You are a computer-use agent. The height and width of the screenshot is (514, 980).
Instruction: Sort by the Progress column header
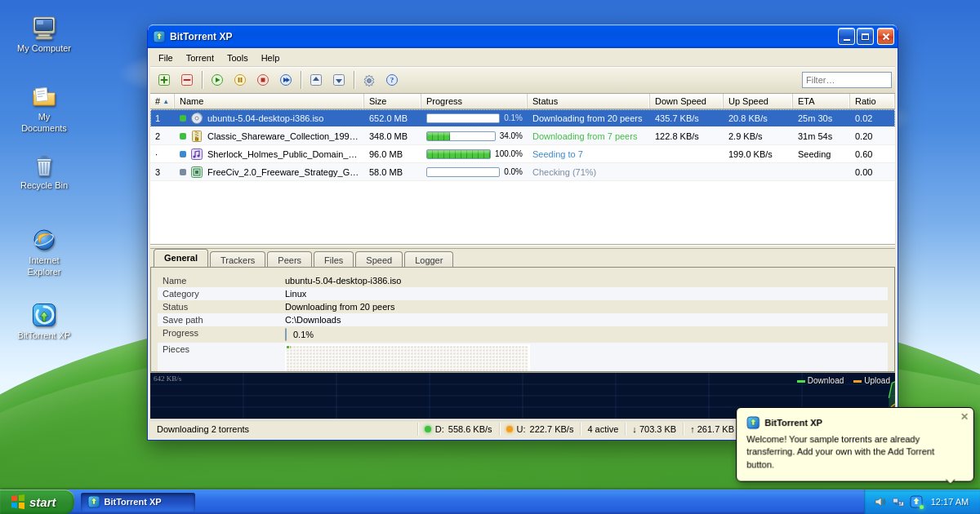(474, 101)
